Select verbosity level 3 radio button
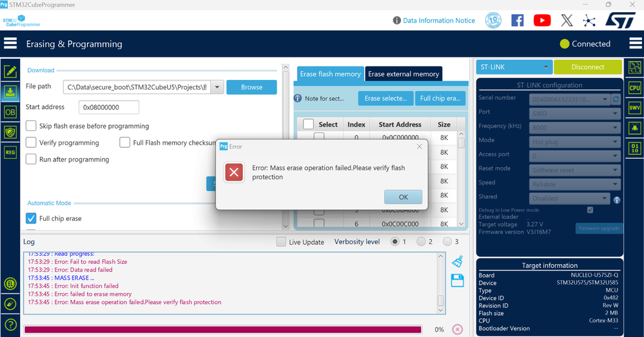644x337 pixels. 447,241
